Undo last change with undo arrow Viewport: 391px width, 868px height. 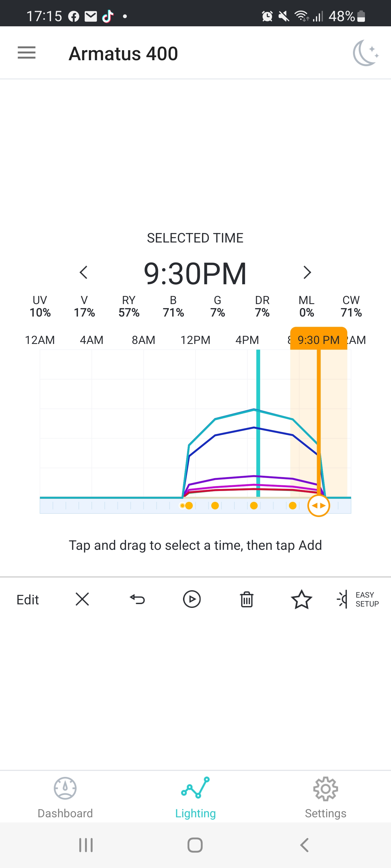137,599
